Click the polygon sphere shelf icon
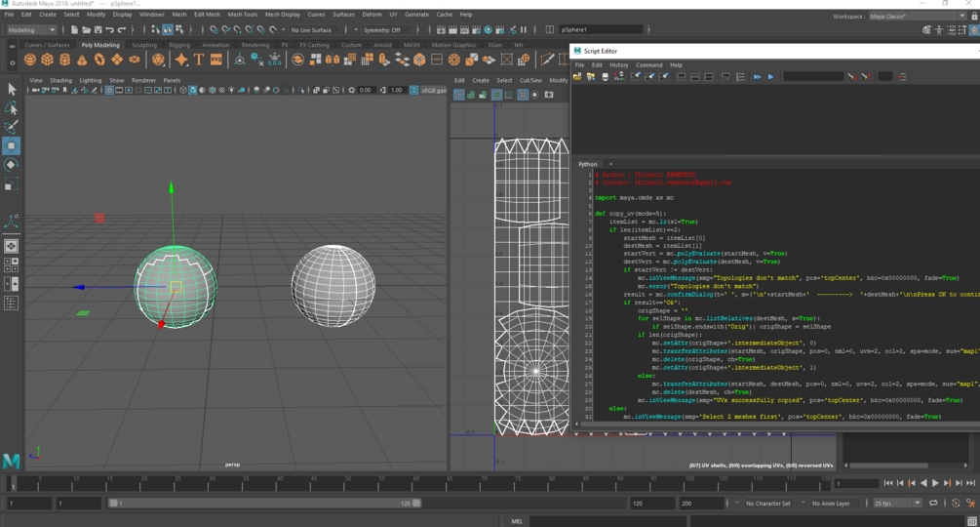The width and height of the screenshot is (980, 527). (x=30, y=60)
